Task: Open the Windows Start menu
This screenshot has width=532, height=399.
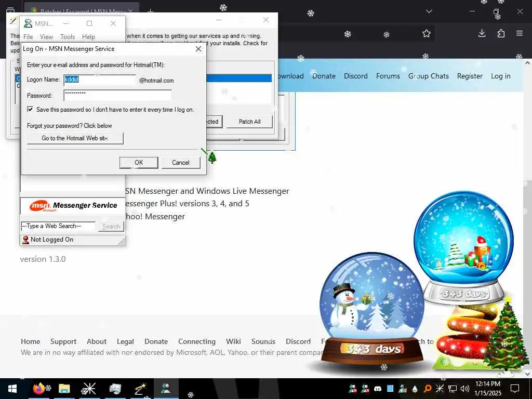Action: 12,389
